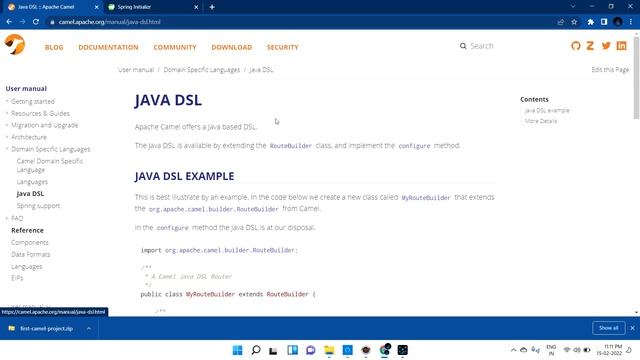Bookmark this page with star icon
Screen dimensions: 640x360
574,22
